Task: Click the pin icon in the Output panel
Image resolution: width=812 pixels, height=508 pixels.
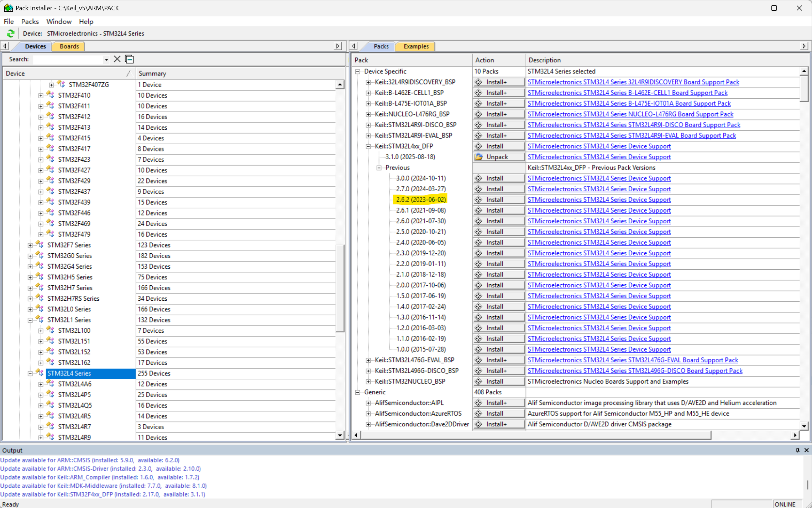Action: point(798,450)
